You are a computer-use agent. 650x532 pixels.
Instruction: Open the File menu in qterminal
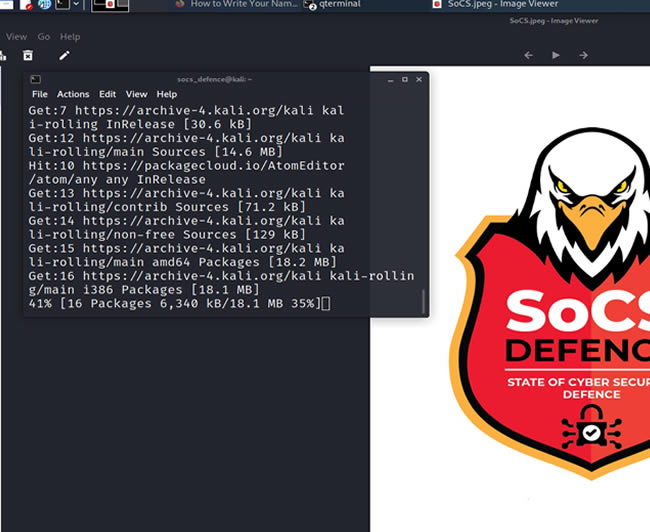click(40, 94)
